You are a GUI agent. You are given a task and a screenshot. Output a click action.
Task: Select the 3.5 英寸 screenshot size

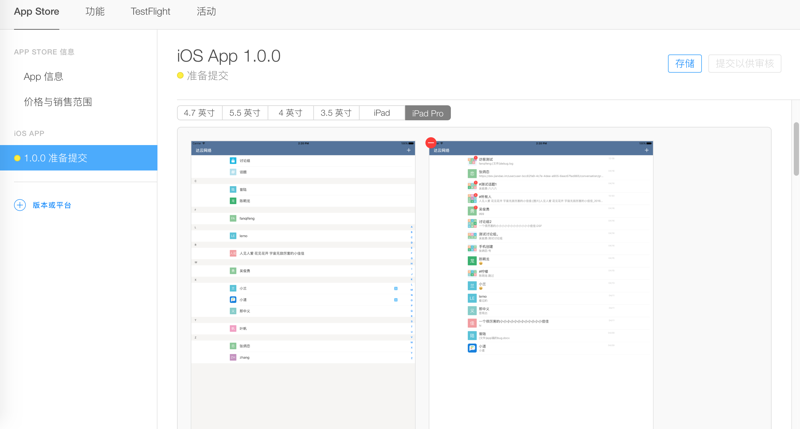click(x=336, y=113)
